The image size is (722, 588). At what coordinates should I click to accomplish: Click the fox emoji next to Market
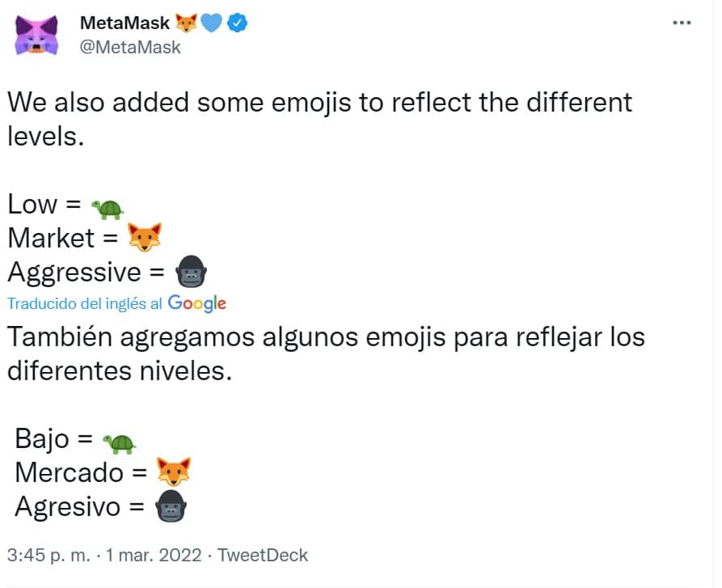145,237
